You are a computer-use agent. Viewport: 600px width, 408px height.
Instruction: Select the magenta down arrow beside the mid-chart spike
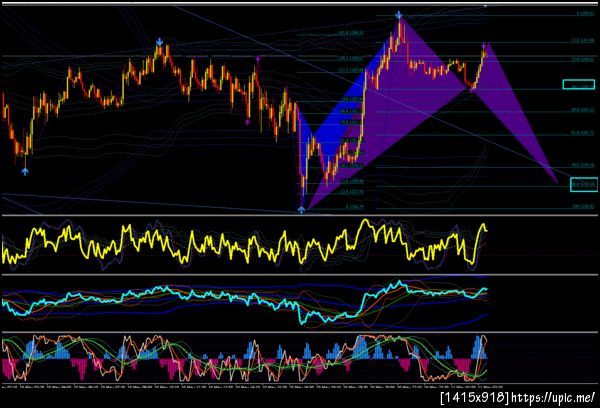pos(258,59)
